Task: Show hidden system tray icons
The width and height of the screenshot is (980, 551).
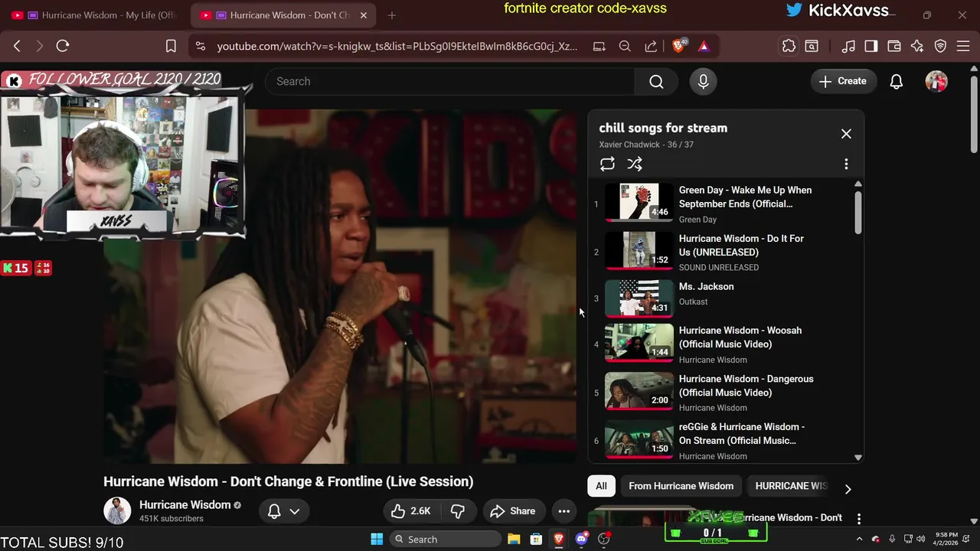Action: (x=859, y=540)
